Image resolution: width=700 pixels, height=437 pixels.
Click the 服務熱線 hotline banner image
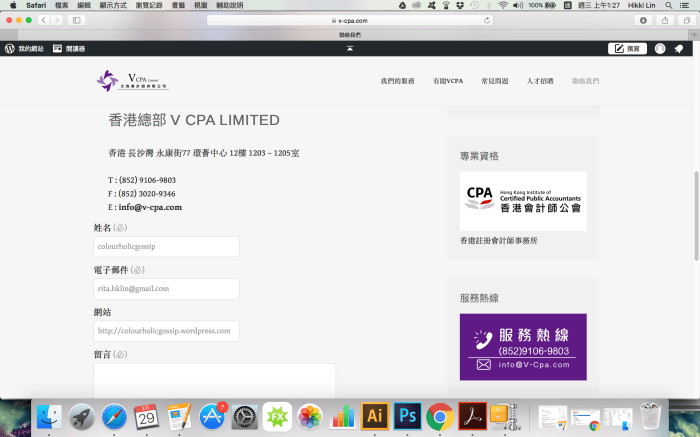pyautogui.click(x=523, y=346)
